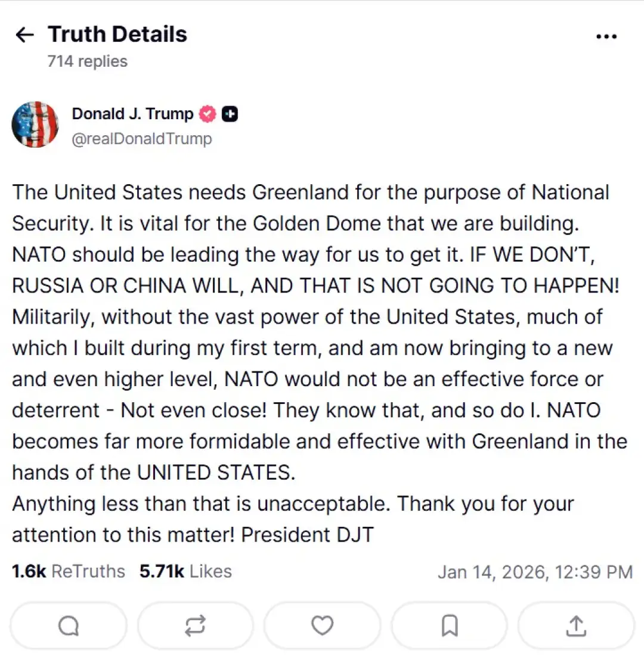Click the 714 replies count
Viewport: 644px width, 662px height.
pos(87,61)
